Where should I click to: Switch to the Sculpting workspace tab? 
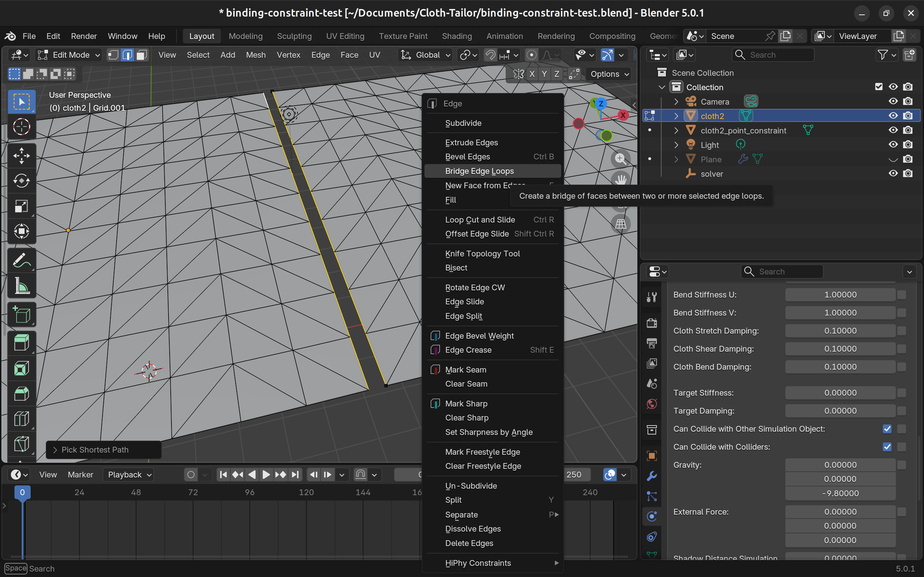[x=294, y=36]
